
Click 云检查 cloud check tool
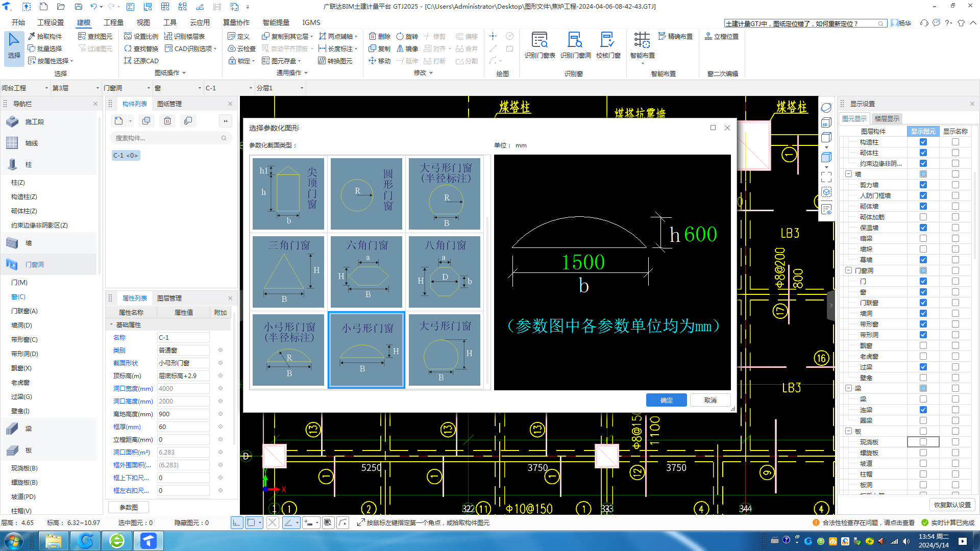point(242,48)
